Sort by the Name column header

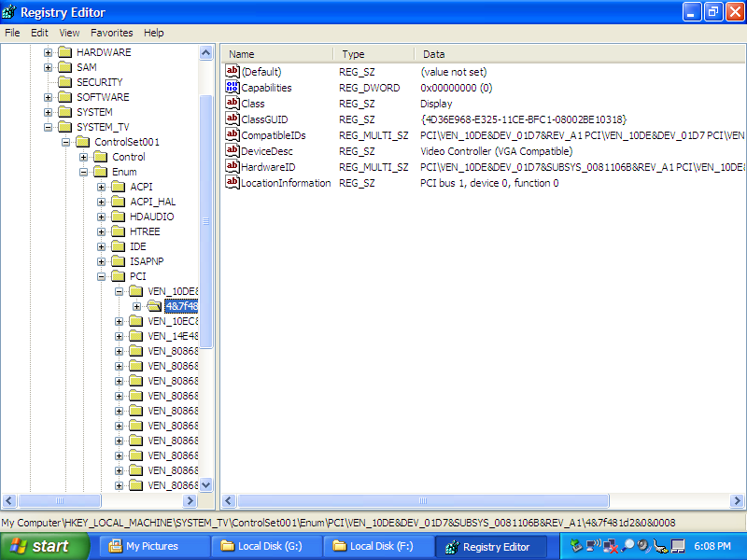click(277, 54)
